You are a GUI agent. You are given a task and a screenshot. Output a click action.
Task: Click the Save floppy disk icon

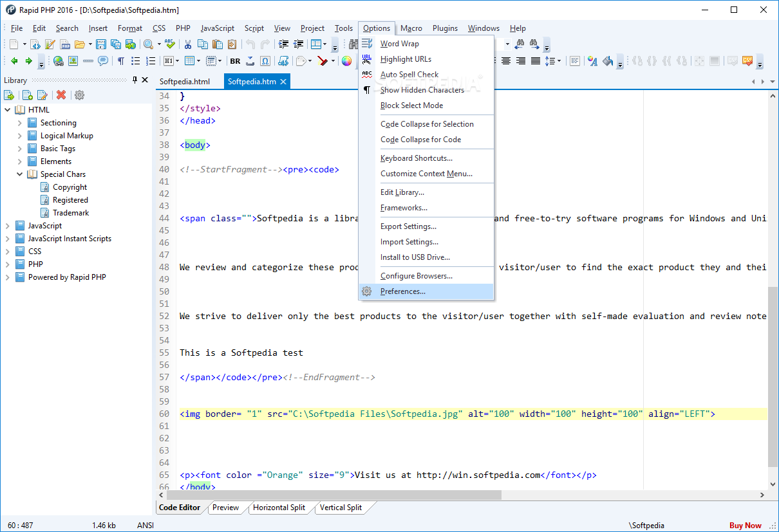tap(101, 44)
